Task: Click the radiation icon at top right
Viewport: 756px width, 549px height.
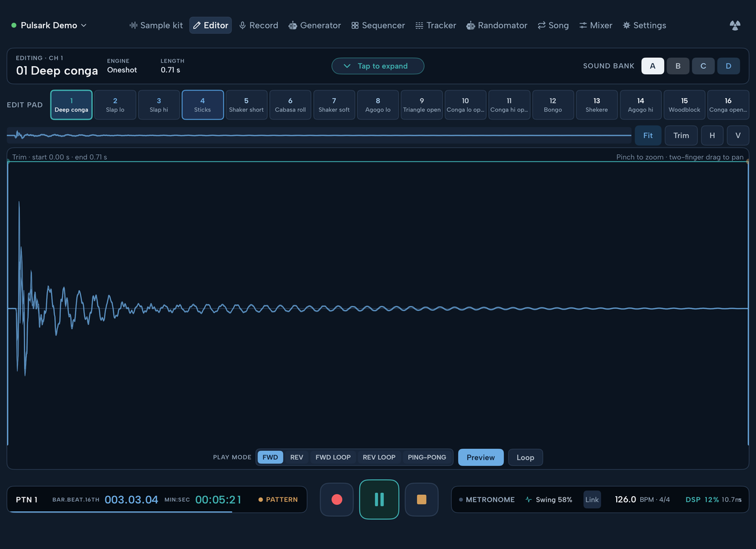Action: click(x=735, y=25)
